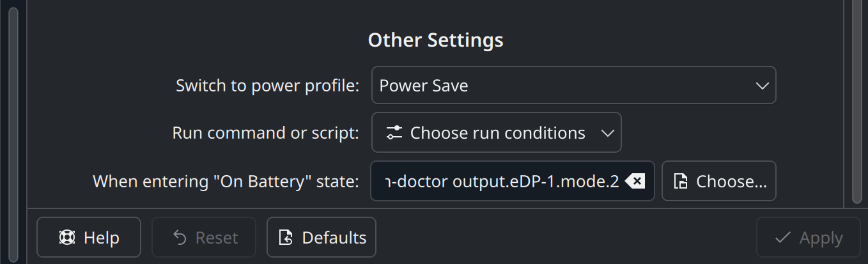Clear the On Battery command text field
The image size is (868, 264).
(635, 182)
